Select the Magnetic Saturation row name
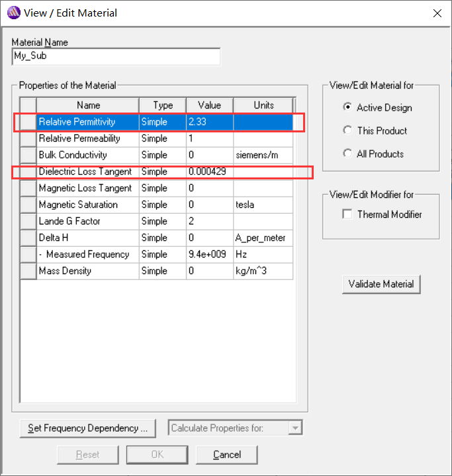Viewport: 452px width, 476px height. pos(88,205)
